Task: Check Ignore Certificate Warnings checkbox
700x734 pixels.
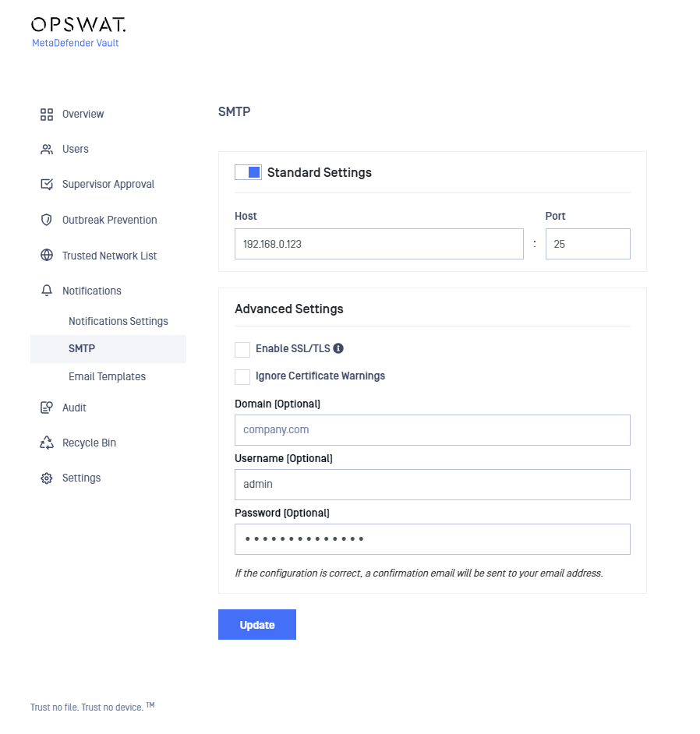Action: [x=242, y=376]
